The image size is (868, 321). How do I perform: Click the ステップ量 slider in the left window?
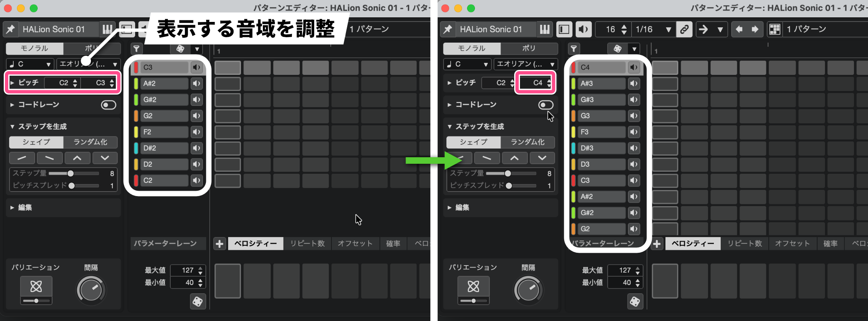point(71,173)
